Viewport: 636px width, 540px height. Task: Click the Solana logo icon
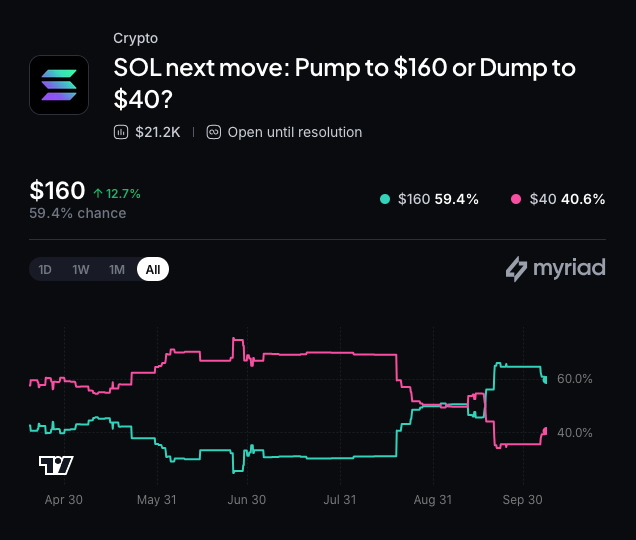59,85
